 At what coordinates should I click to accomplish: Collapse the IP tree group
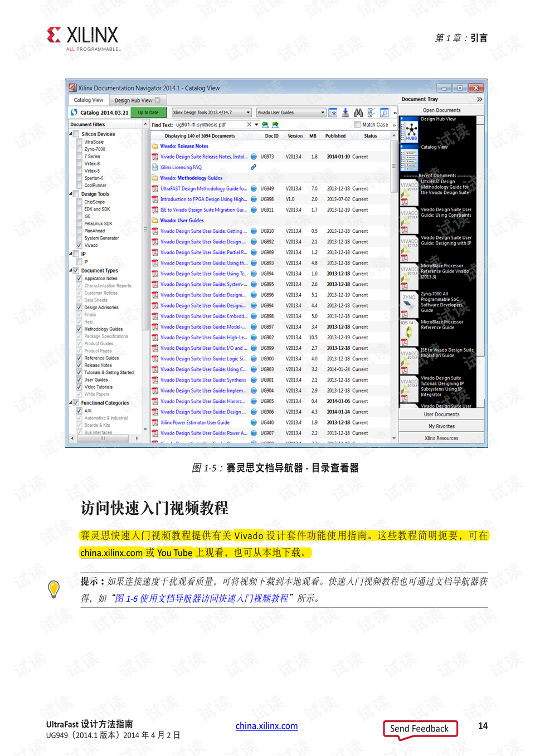[x=71, y=254]
